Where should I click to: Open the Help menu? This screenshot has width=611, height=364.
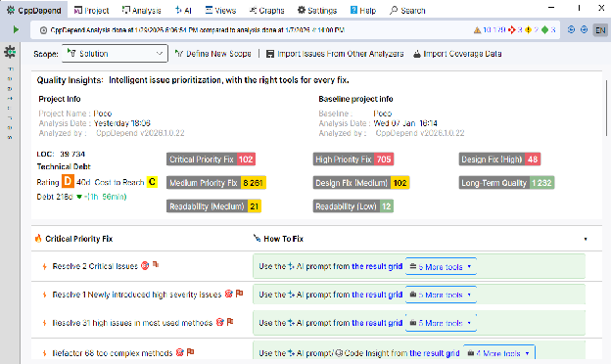coord(362,11)
